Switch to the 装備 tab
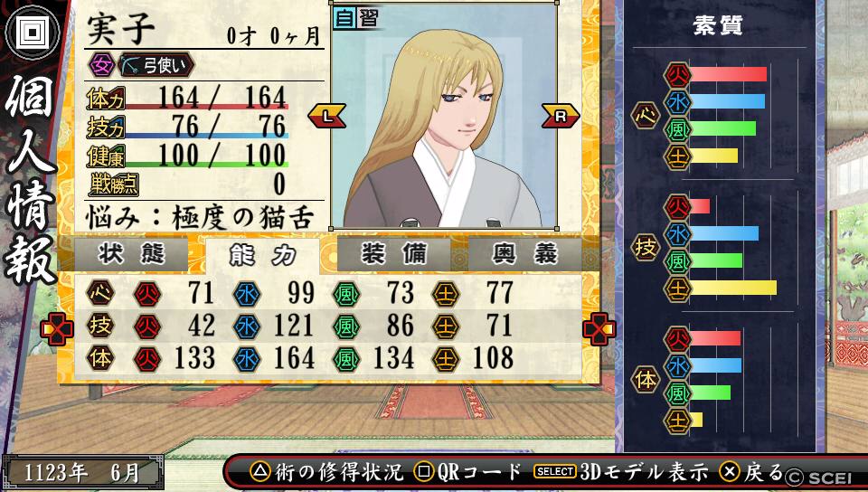 (x=393, y=254)
